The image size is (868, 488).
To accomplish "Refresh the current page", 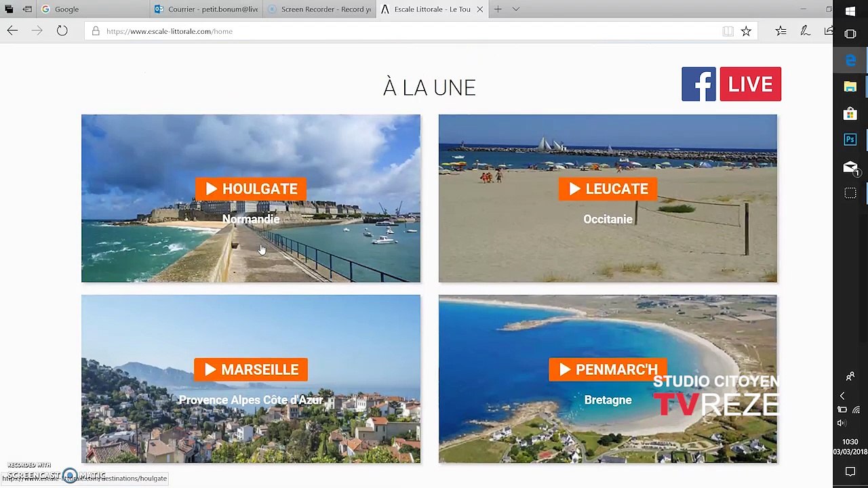I will (62, 31).
